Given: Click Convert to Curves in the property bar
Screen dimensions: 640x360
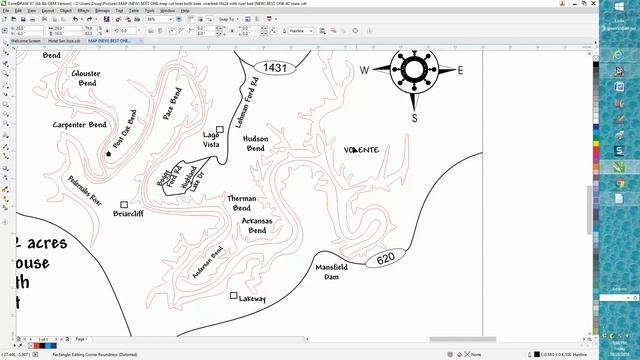Looking at the screenshot, I should (355, 31).
